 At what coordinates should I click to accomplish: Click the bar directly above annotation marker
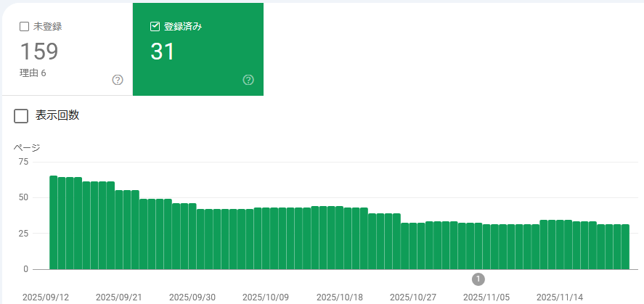(478, 246)
